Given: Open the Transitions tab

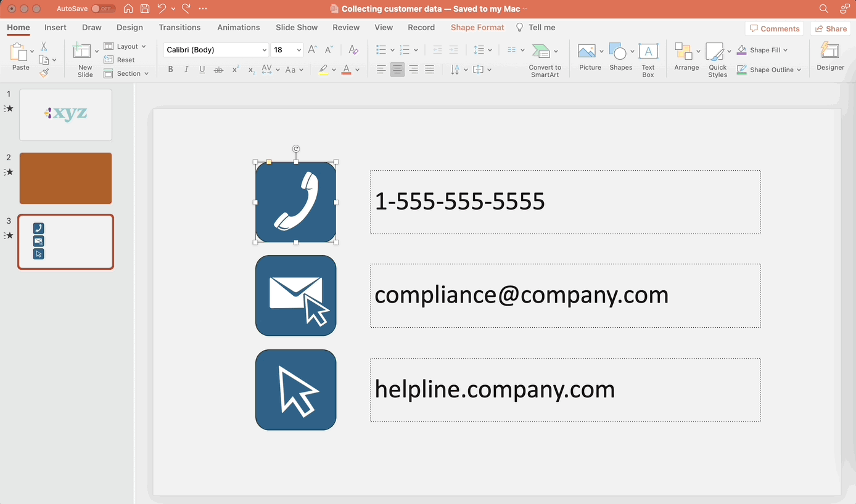Looking at the screenshot, I should point(179,27).
